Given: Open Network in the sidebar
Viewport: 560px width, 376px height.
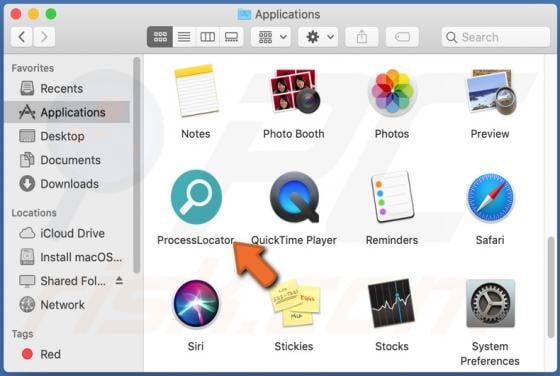Looking at the screenshot, I should pos(67,305).
